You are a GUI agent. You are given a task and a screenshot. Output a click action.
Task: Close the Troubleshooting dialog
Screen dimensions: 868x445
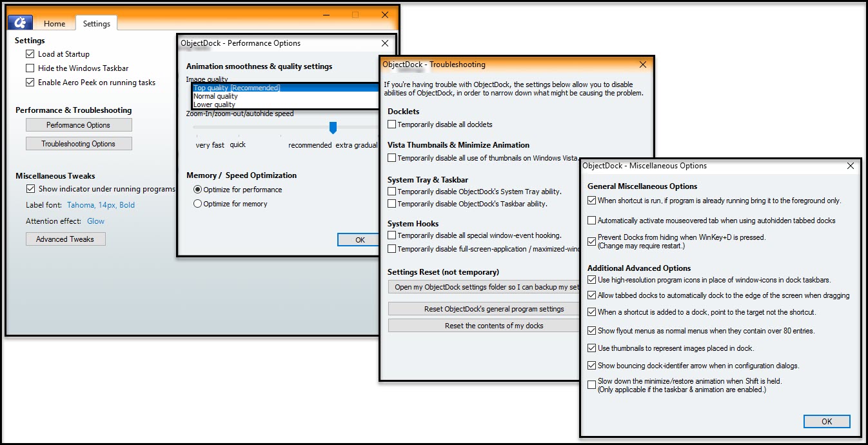tap(643, 64)
